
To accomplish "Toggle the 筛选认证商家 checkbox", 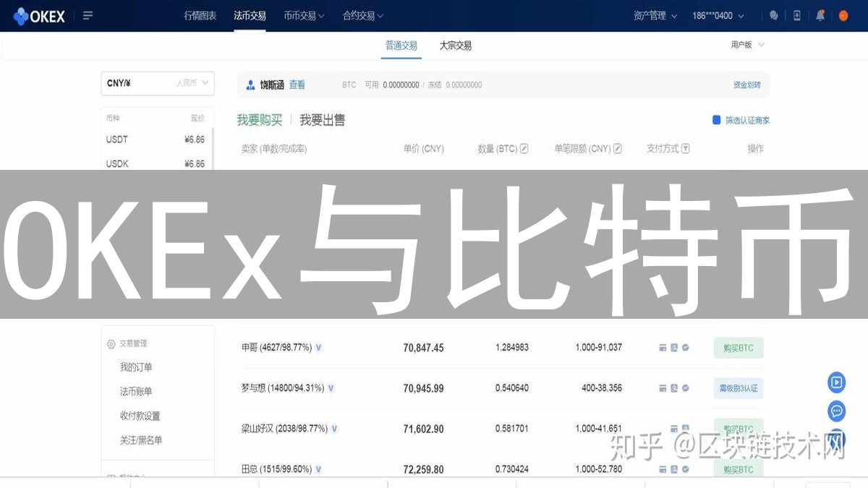I will click(x=717, y=120).
